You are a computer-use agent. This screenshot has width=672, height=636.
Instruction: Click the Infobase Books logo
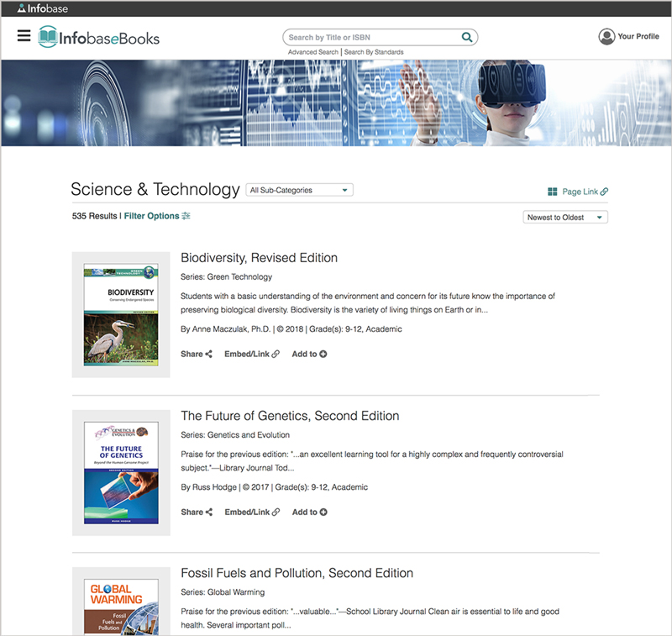pyautogui.click(x=98, y=37)
